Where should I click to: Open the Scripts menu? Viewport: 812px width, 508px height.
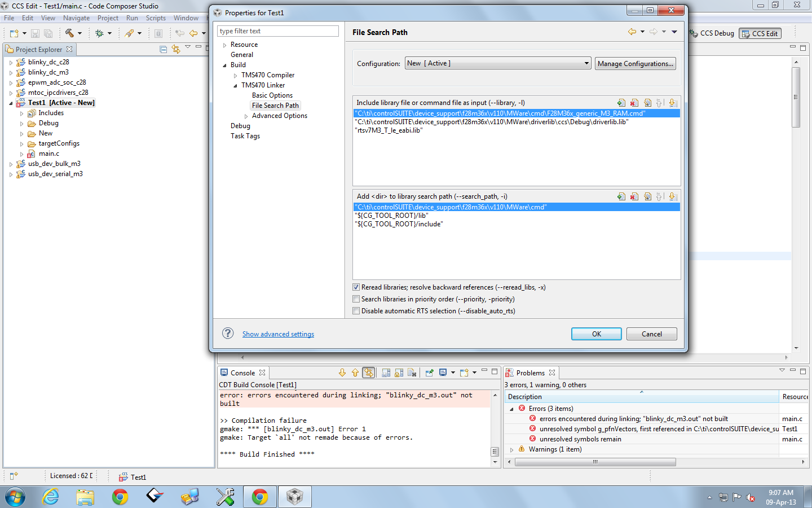(156, 18)
